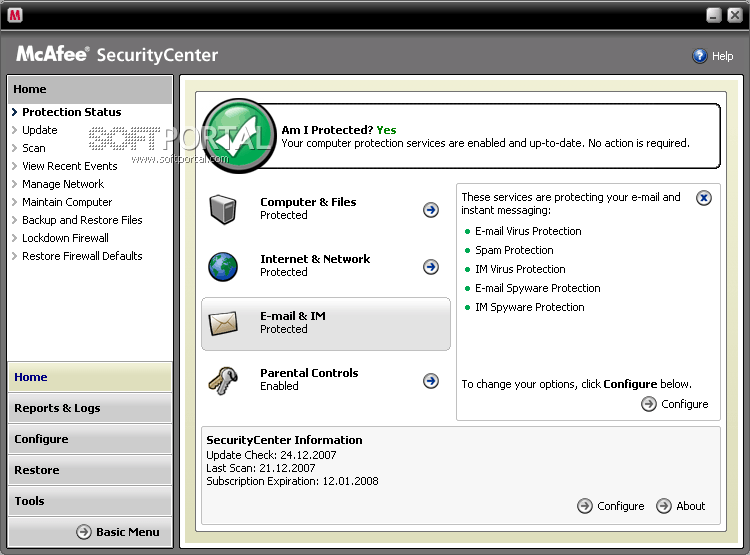Click Subscription Expiration: 12.01.2008 line
The image size is (750, 555).
click(x=292, y=481)
